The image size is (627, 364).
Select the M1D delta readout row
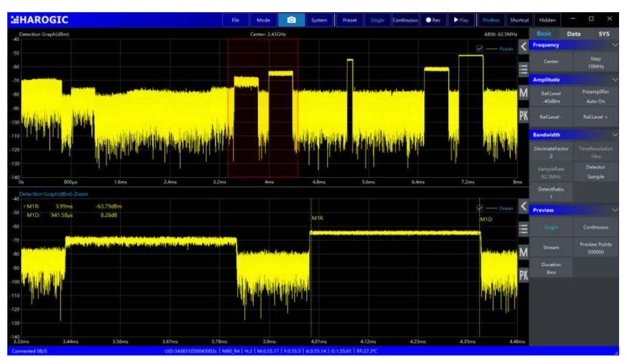click(x=72, y=215)
